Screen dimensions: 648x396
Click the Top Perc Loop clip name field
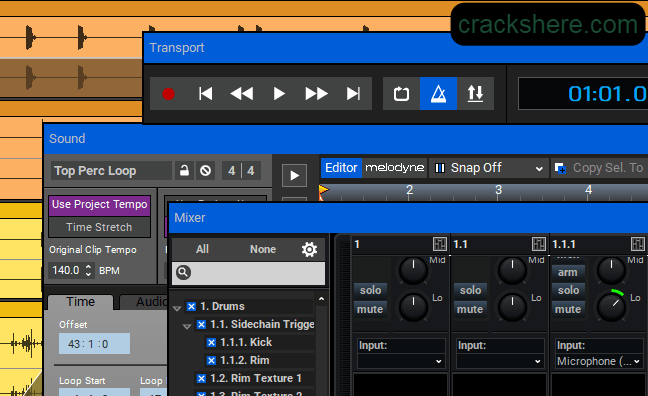tap(111, 171)
